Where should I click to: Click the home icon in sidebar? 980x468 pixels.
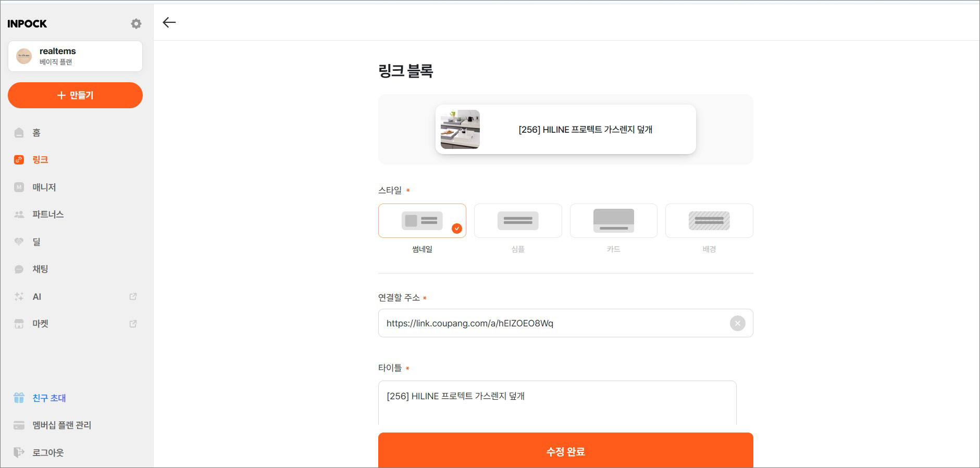[19, 133]
